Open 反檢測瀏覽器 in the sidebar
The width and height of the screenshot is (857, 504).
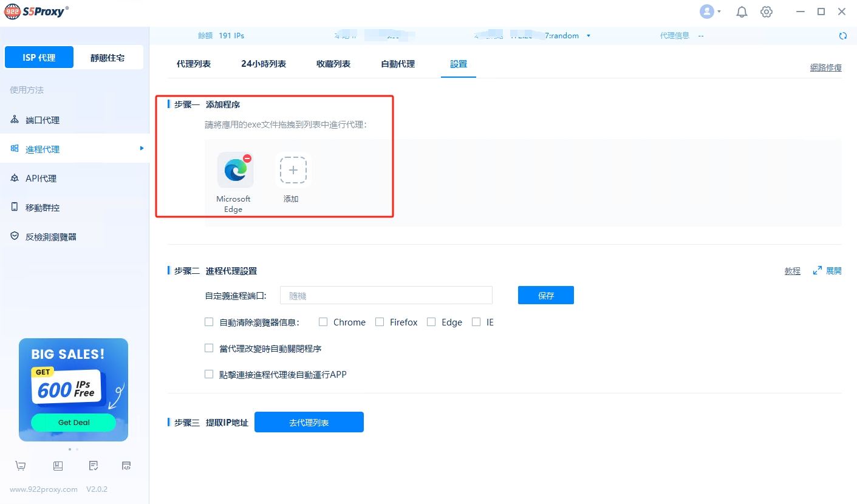pos(51,237)
